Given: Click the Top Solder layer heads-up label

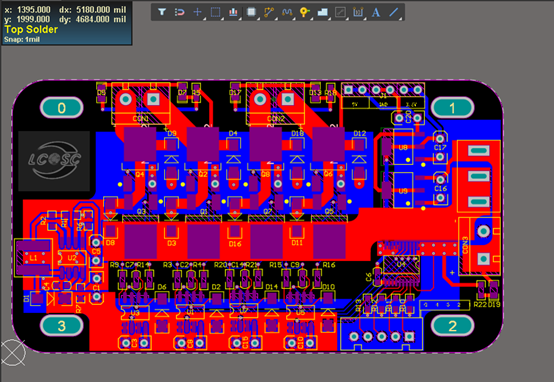Looking at the screenshot, I should pyautogui.click(x=31, y=29).
